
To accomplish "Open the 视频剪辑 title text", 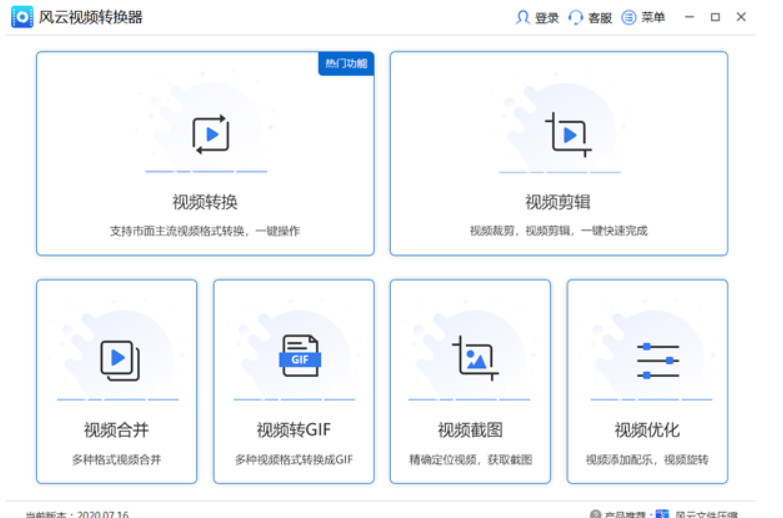I will point(558,202).
